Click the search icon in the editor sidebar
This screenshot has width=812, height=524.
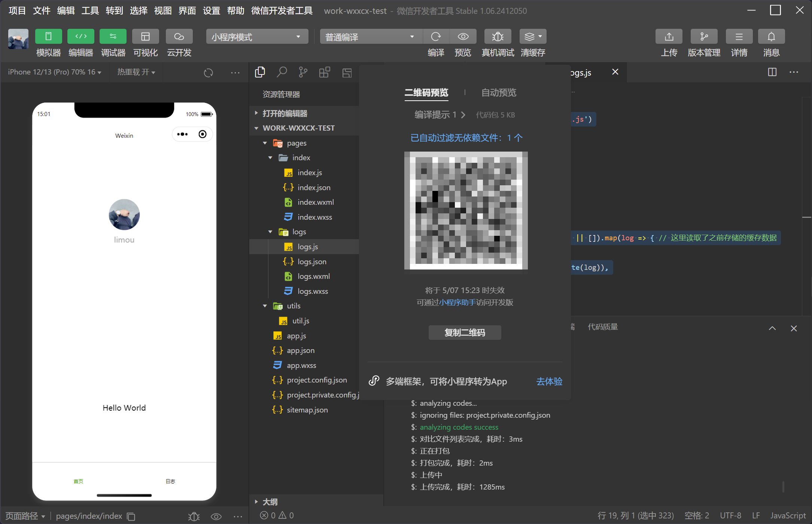282,72
